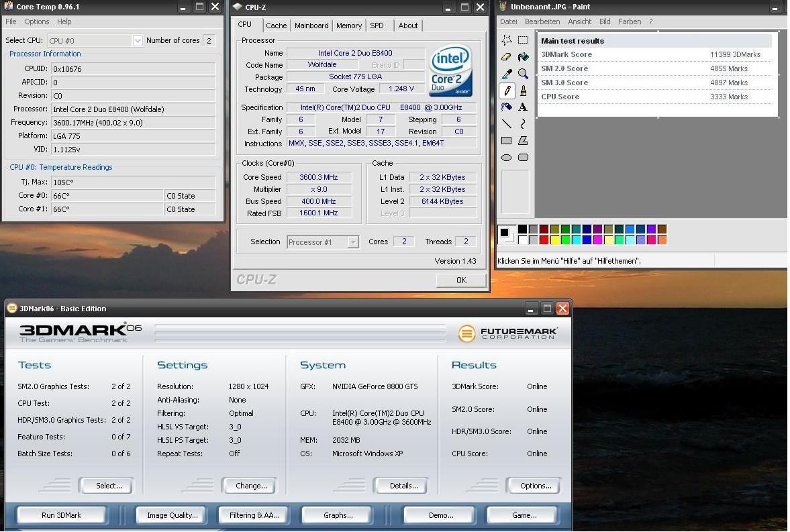
Task: Click OK in the CPU-Z window
Action: click(x=461, y=280)
